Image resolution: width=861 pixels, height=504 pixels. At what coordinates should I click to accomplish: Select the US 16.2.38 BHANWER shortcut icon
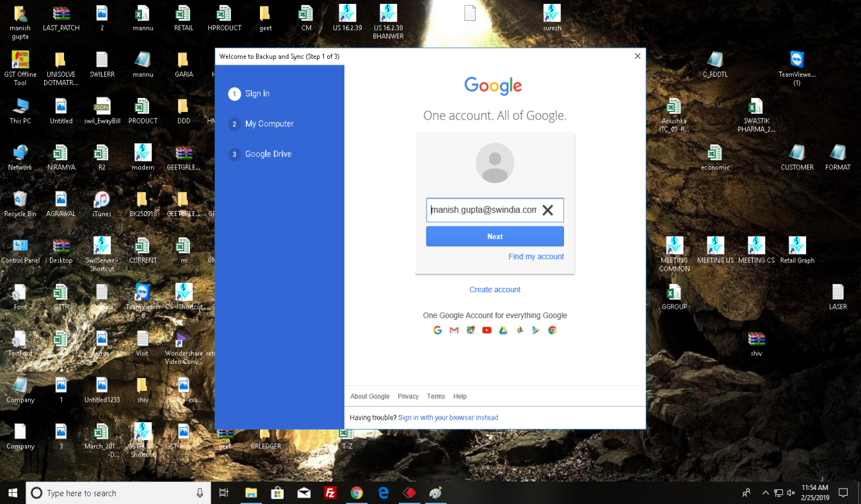388,22
